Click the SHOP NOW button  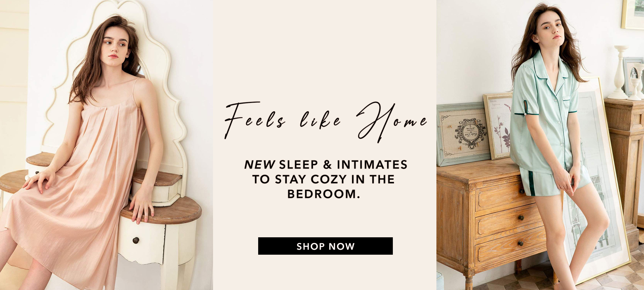tap(325, 246)
